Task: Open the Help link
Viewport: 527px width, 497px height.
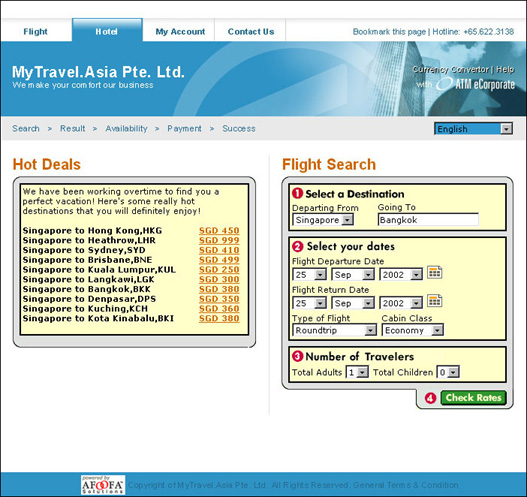Action: (505, 69)
